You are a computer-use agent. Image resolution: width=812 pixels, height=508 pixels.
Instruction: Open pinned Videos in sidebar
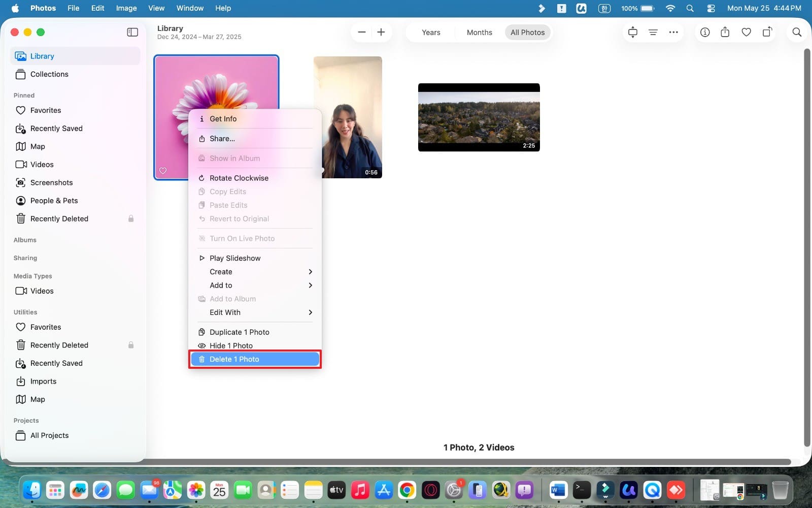click(x=75, y=165)
